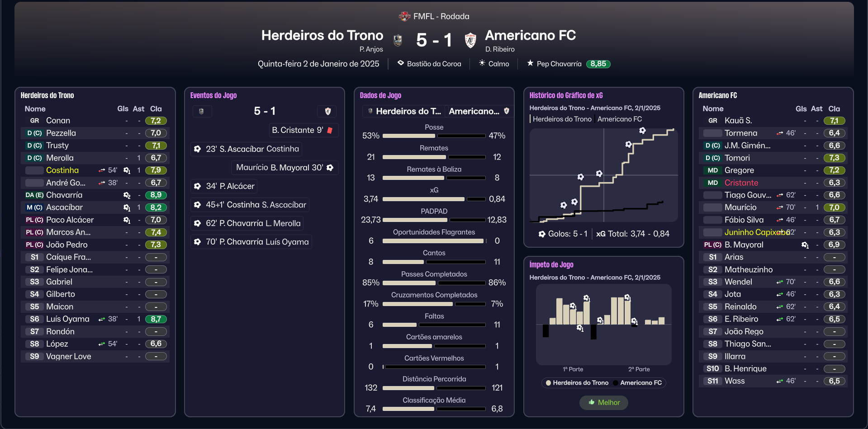Click the goal icon on the 34' P. Alcácer event
This screenshot has height=429, width=868.
click(198, 186)
